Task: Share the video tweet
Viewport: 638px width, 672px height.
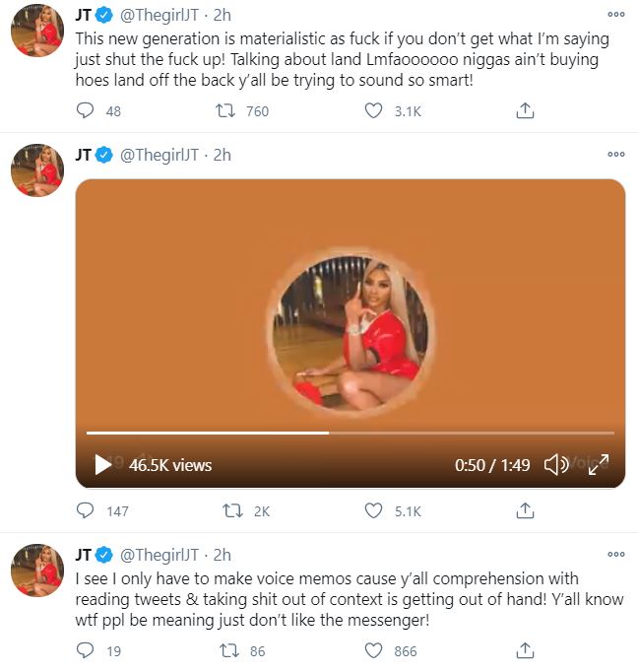Action: pos(525,510)
